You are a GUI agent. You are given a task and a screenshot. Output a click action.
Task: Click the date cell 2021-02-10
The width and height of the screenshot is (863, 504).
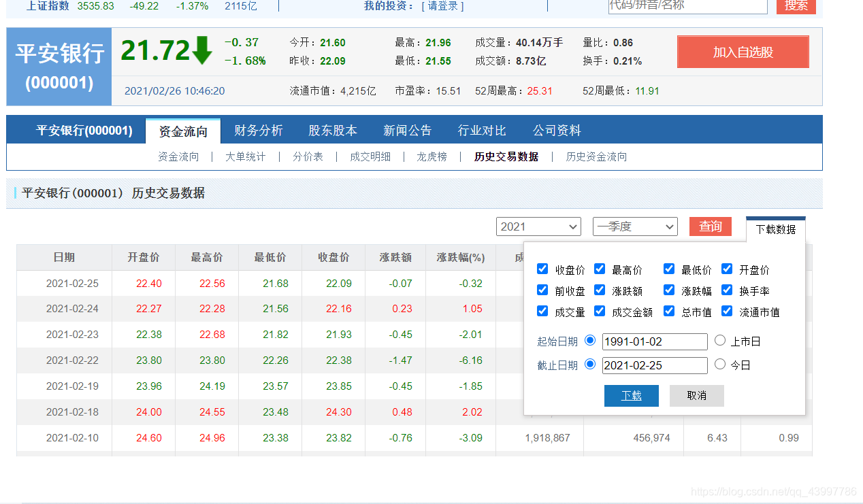tap(72, 437)
